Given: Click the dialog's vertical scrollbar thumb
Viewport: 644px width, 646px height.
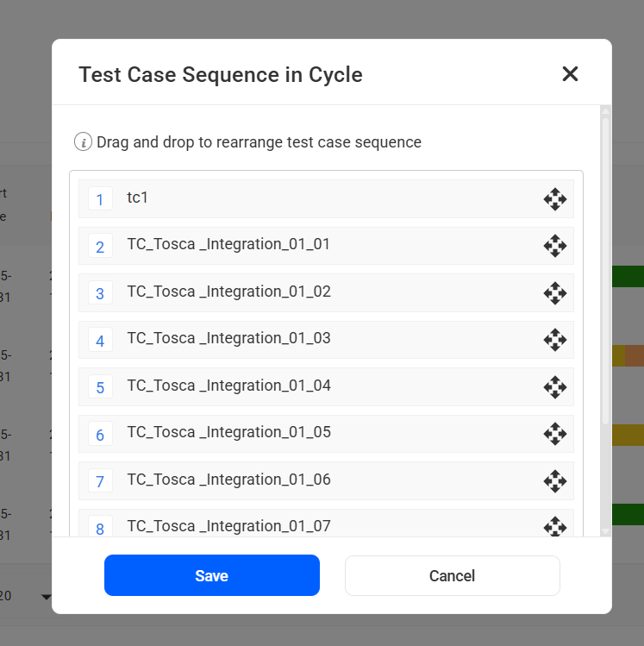Looking at the screenshot, I should point(605,267).
